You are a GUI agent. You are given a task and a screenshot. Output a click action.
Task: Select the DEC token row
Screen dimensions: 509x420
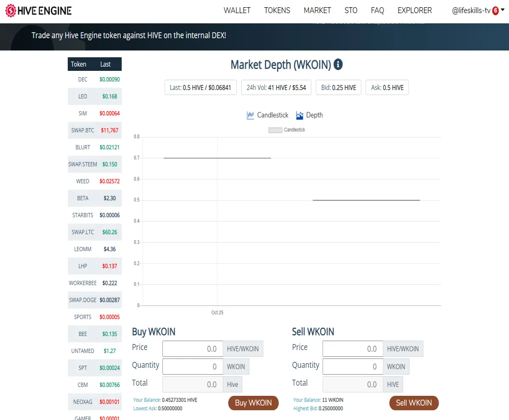tap(95, 79)
